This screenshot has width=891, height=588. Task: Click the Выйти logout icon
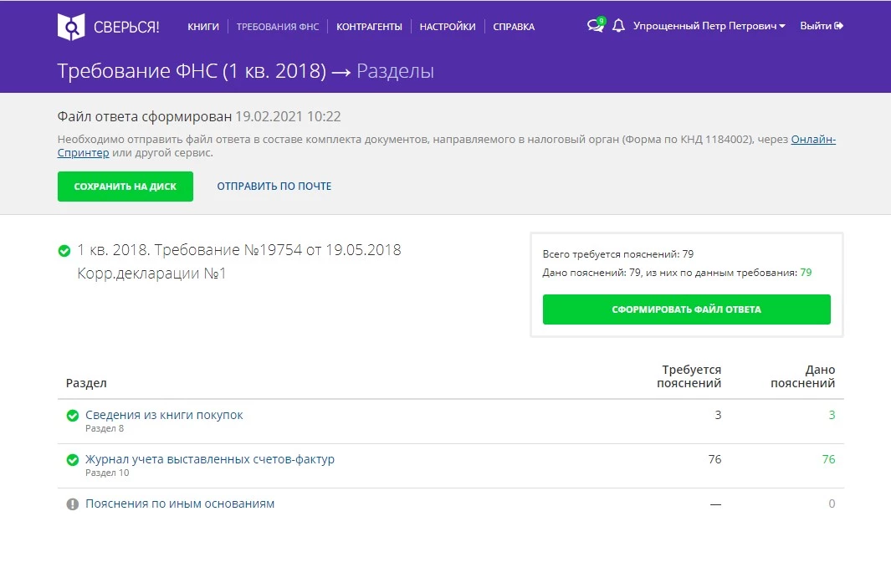pos(838,26)
